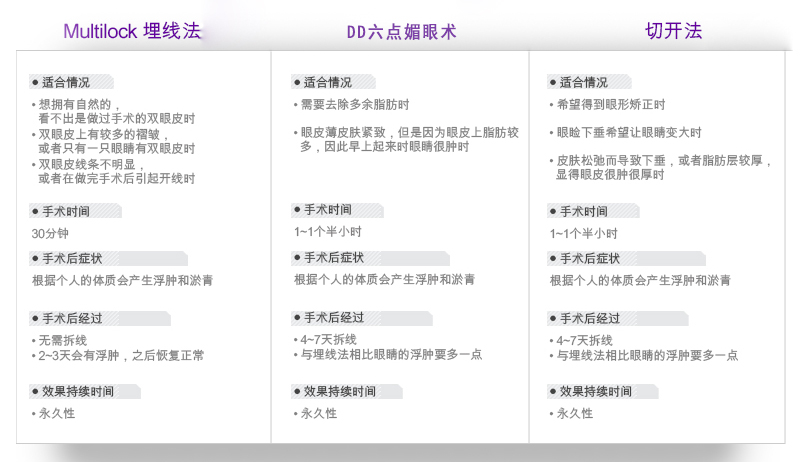Click '与埋线法相比眼睛的浮肿要多一点' in DD六点媚眼术 column
Image resolution: width=805 pixels, height=462 pixels.
tap(391, 355)
